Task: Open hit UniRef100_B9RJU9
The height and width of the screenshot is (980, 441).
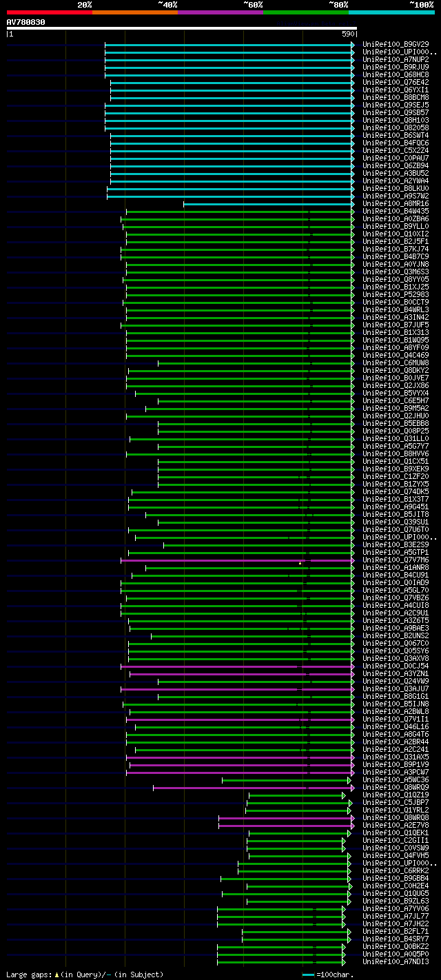Action: [x=396, y=67]
